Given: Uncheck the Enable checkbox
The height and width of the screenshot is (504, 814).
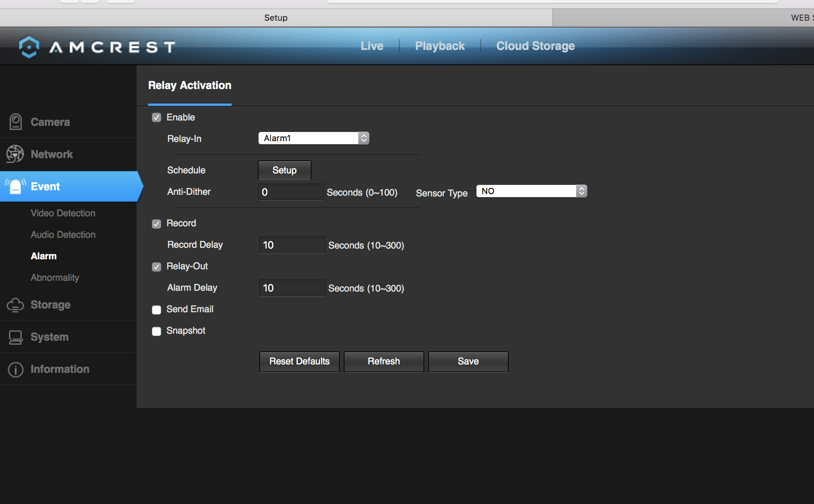Looking at the screenshot, I should pos(157,117).
